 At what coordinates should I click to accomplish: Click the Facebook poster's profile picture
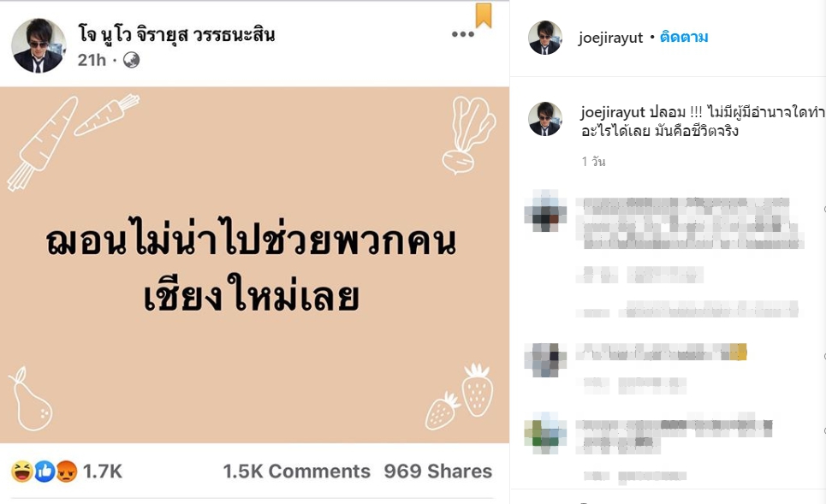(x=39, y=45)
